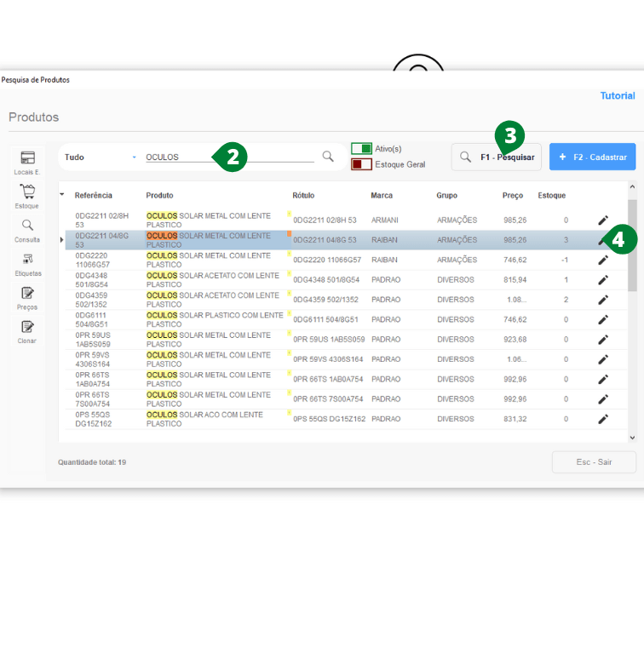The height and width of the screenshot is (647, 644).
Task: Click price cell 831,32
Action: point(515,419)
